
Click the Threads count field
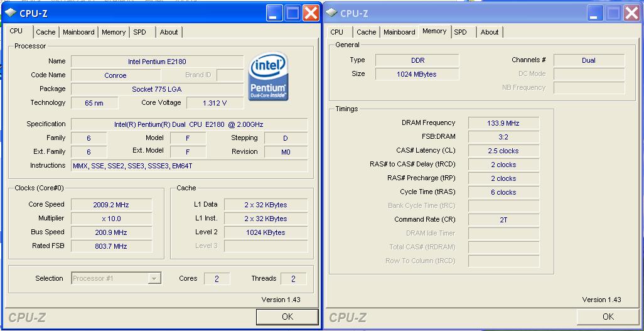[x=294, y=279]
